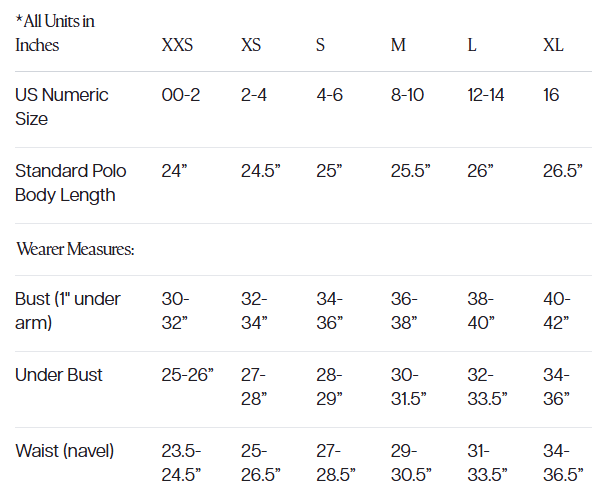Select the "Standard Polo Body Length" row label

pyautogui.click(x=71, y=183)
